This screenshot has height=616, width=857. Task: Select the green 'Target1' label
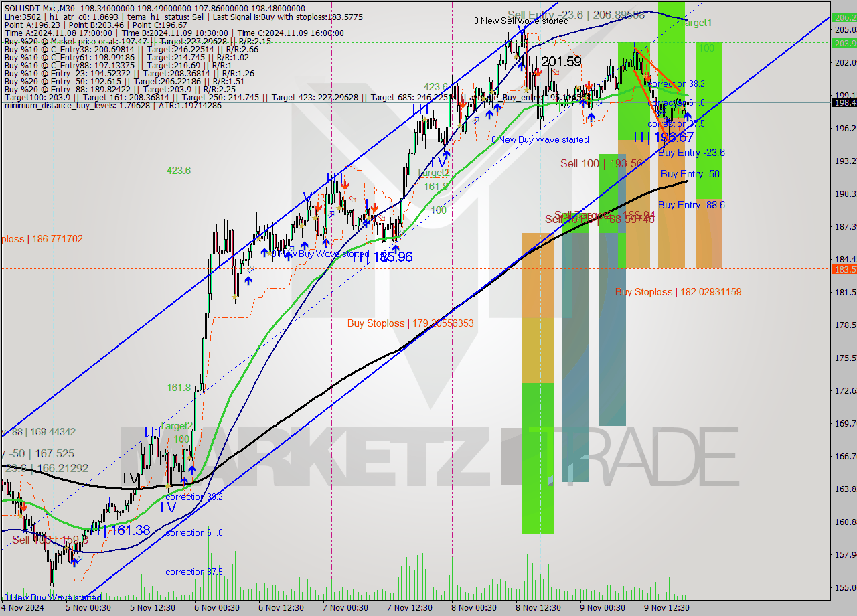coord(696,23)
